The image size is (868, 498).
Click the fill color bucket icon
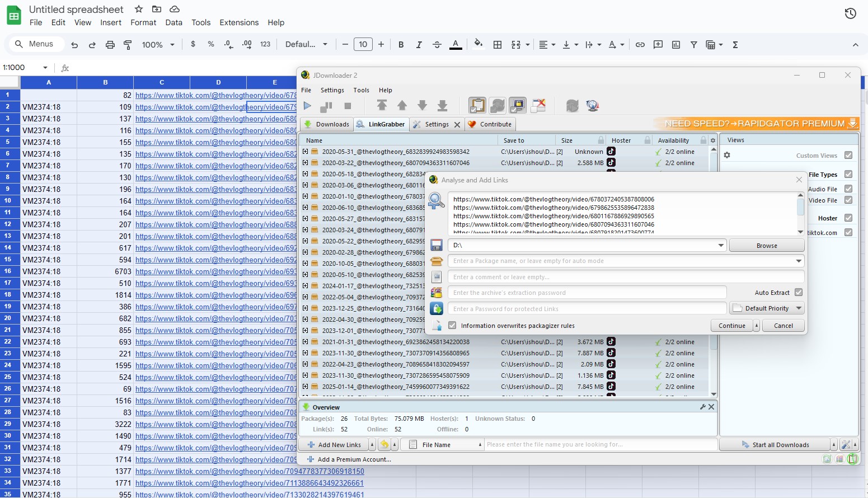click(x=478, y=44)
